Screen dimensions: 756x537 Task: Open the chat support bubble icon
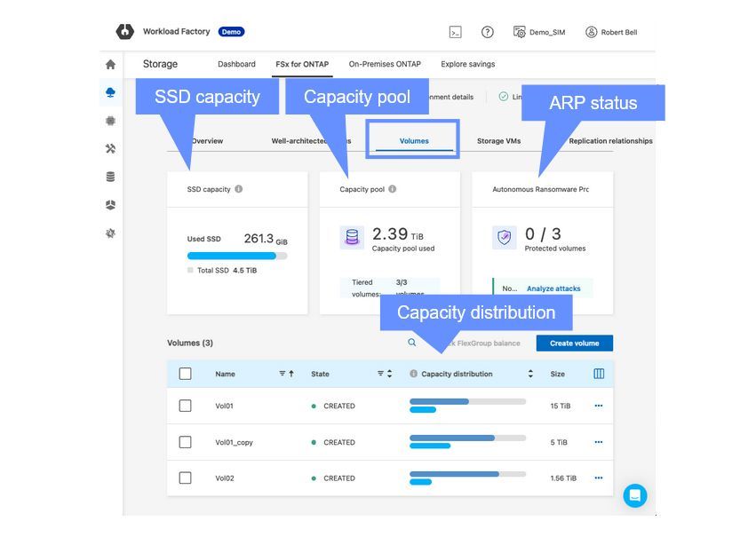pos(635,495)
